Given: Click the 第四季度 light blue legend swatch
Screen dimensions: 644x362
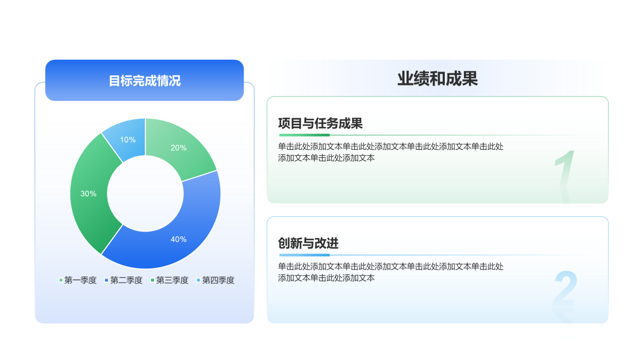Looking at the screenshot, I should click(x=198, y=280).
